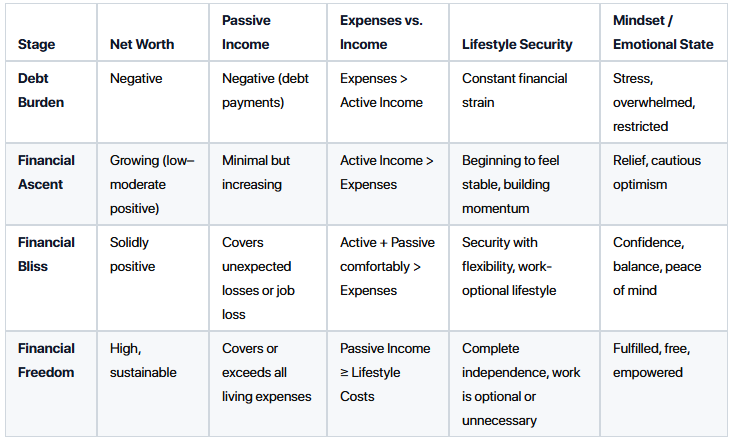Screen dimensions: 735x442
Task: Click the 'Solidly positive' cell
Action: 133,255
